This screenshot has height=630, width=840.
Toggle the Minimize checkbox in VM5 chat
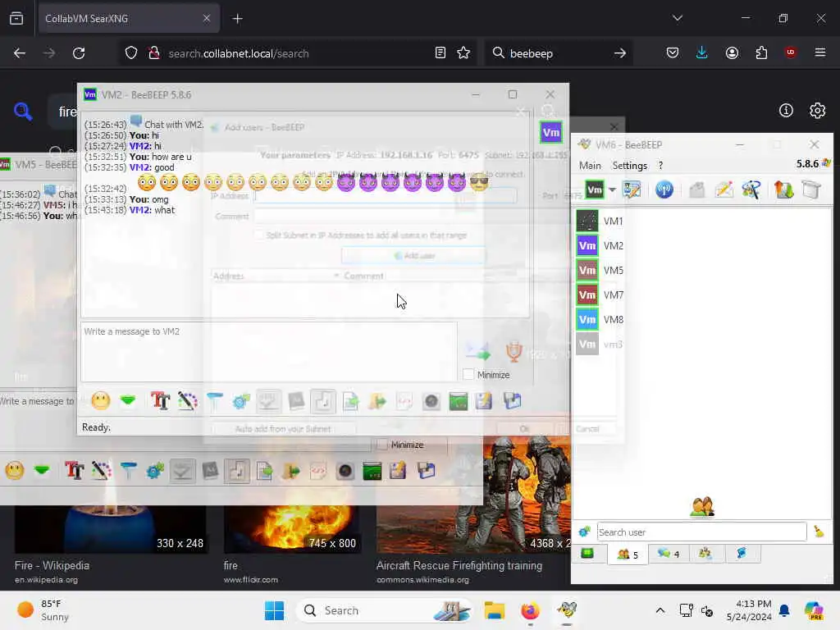point(381,445)
